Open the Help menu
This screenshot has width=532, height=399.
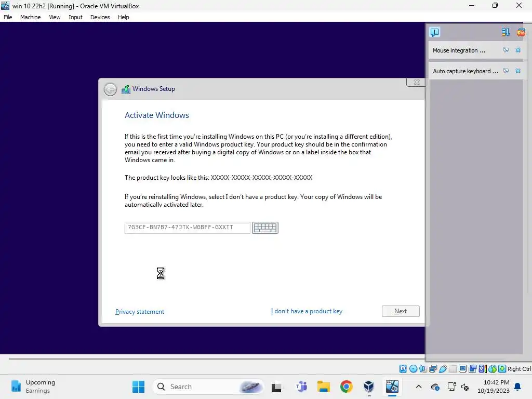[x=123, y=17]
